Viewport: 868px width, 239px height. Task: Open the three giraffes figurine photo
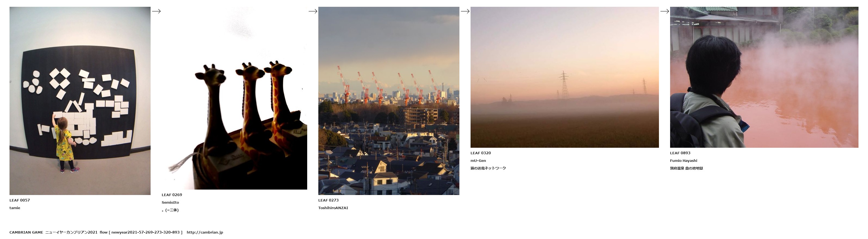234,98
